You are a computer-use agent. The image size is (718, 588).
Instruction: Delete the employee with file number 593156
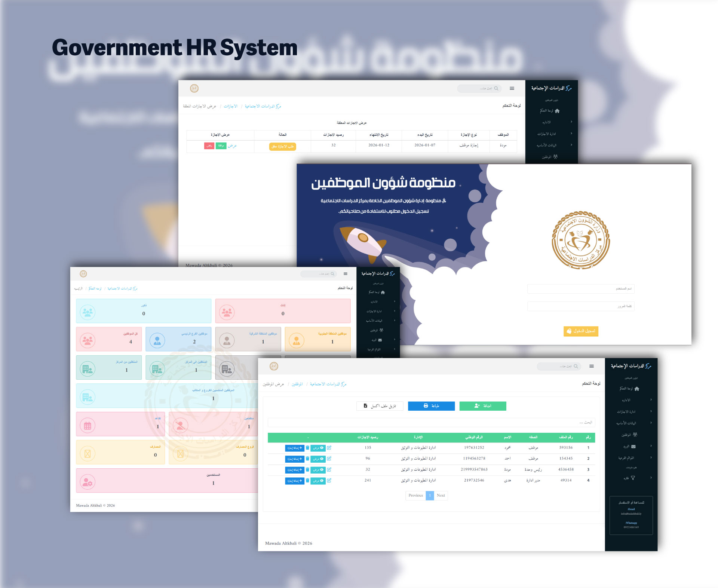click(x=307, y=448)
